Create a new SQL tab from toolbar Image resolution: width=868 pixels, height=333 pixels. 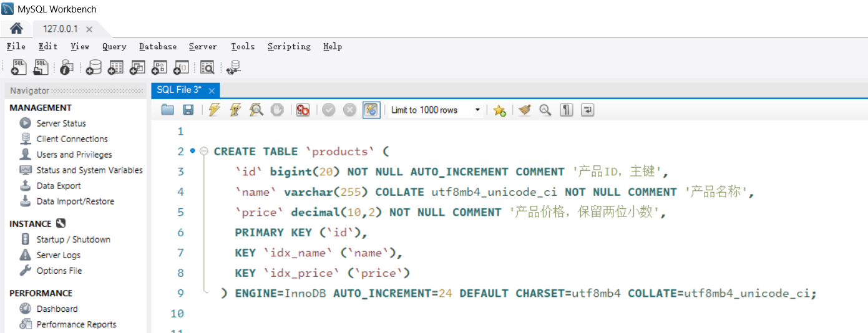coord(19,67)
